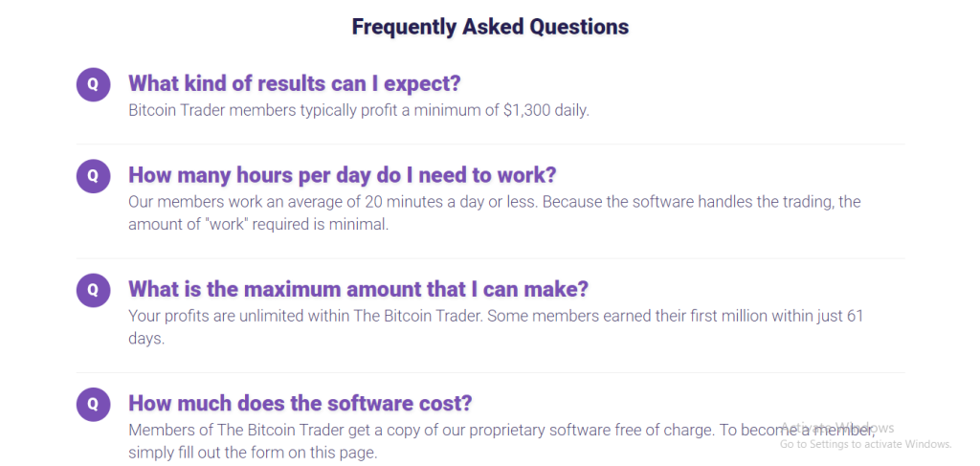Screen dimensions: 980x466
Task: Click the 'Go to Settings to activate Windows' watermark
Action: point(865,444)
